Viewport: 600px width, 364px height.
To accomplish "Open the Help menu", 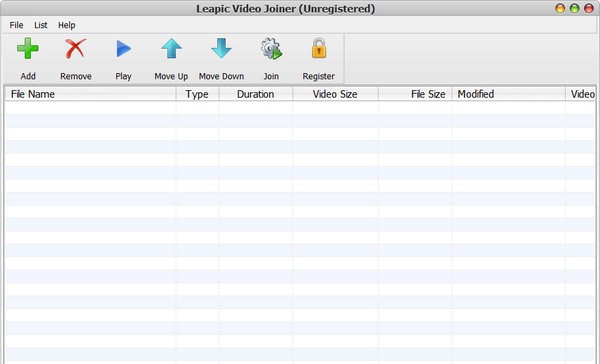I will click(67, 25).
